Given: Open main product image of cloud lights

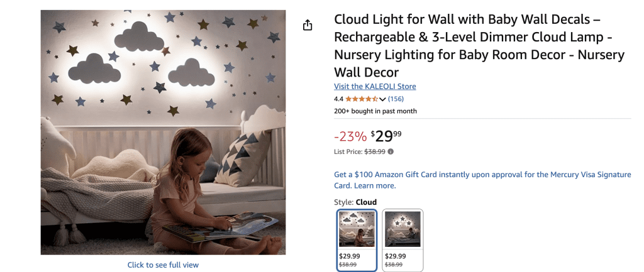Looking at the screenshot, I should tap(163, 132).
